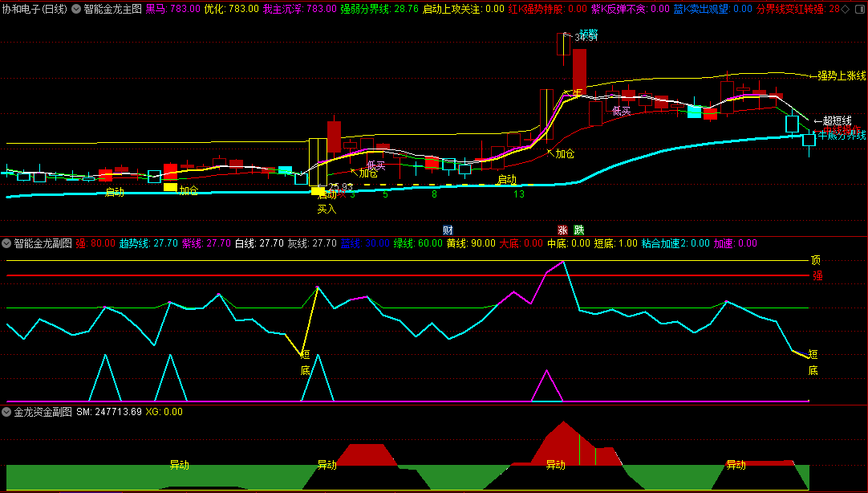The width and height of the screenshot is (868, 493).
Task: Select the 启动上攻关注: 0.00 value
Action: [464, 9]
